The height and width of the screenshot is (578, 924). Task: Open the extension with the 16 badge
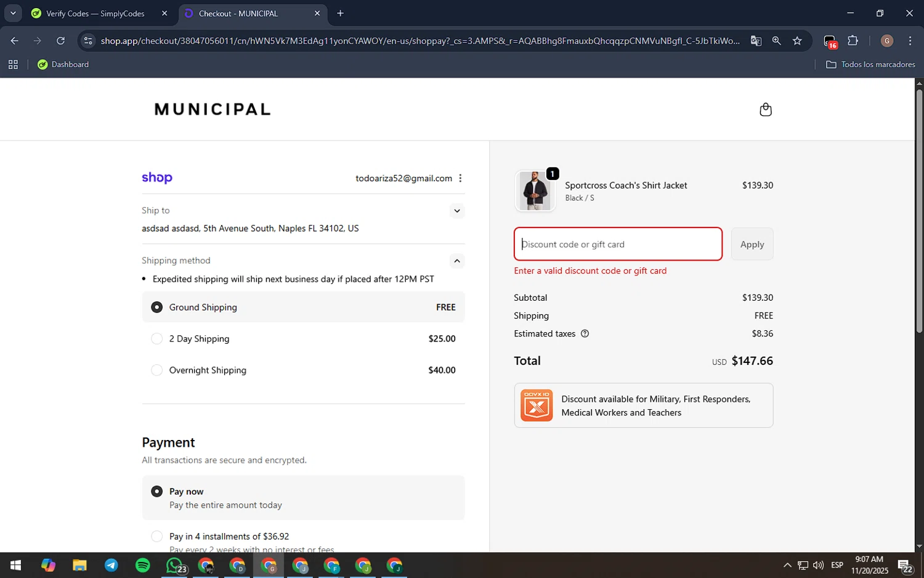(x=830, y=41)
